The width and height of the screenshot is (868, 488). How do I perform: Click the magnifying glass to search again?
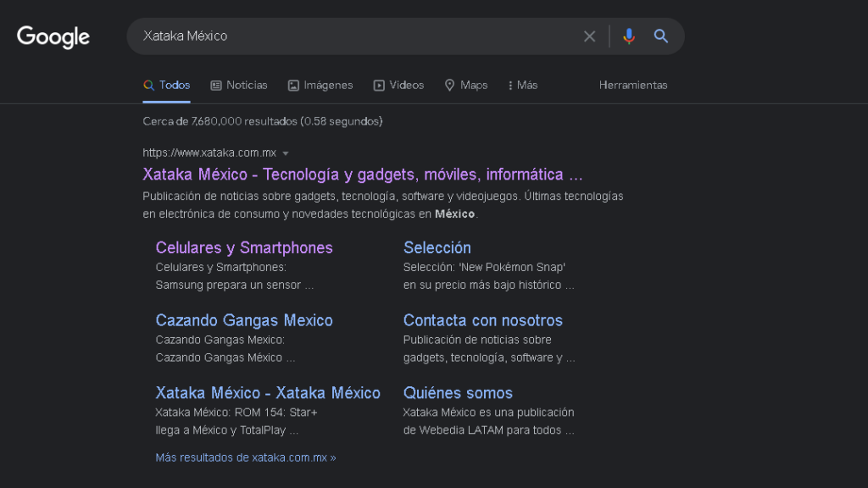click(660, 36)
